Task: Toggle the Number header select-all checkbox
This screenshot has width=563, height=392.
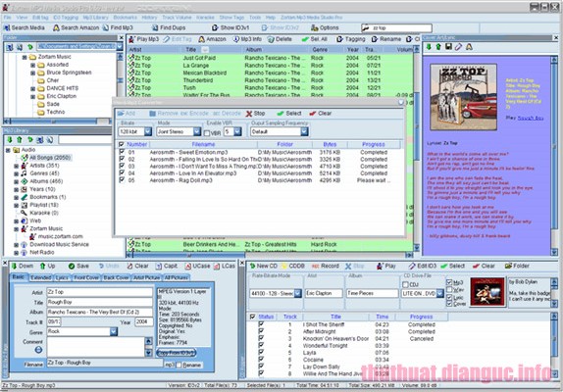Action: (x=122, y=144)
